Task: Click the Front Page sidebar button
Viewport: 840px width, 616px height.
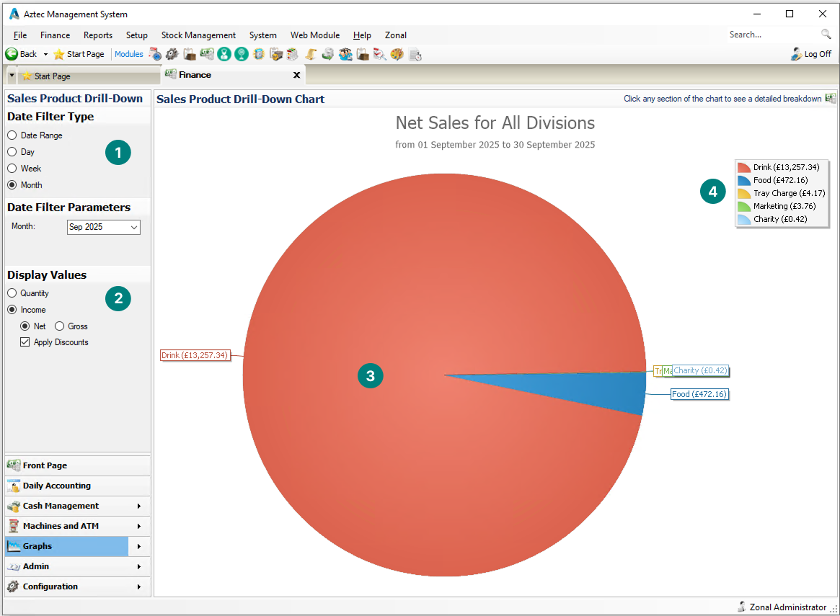Action: [45, 465]
